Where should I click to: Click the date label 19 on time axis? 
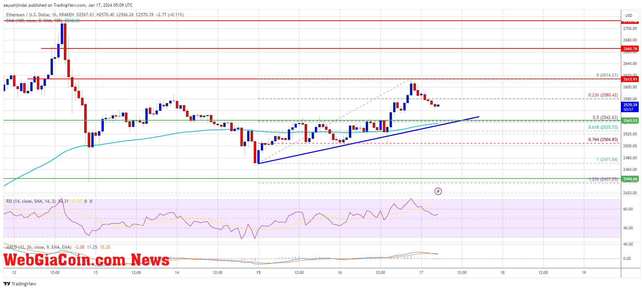click(x=584, y=272)
